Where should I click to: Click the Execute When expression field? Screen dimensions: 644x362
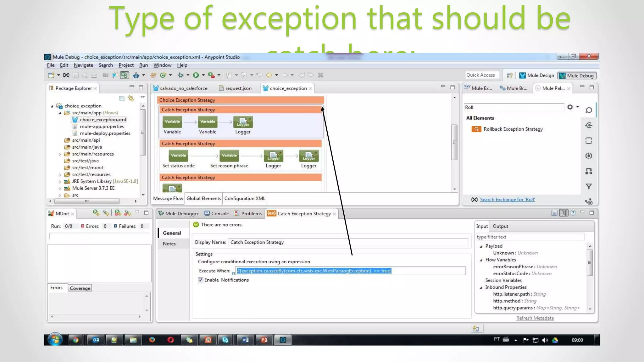point(350,271)
